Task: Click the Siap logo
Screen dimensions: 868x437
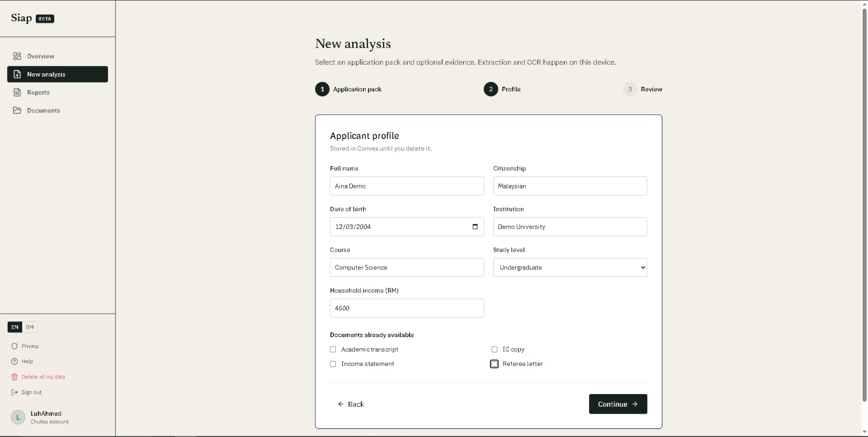Action: coord(22,18)
